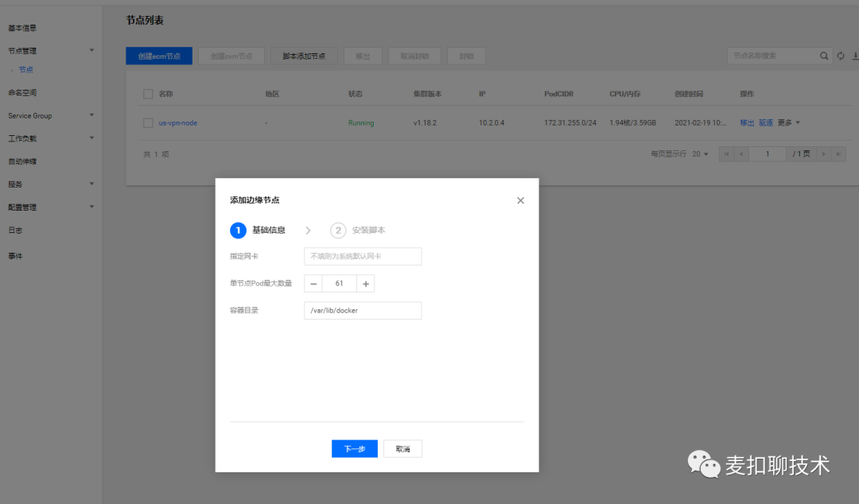The height and width of the screenshot is (504, 859).
Task: Click Pod max count value field 61
Action: [x=339, y=284]
